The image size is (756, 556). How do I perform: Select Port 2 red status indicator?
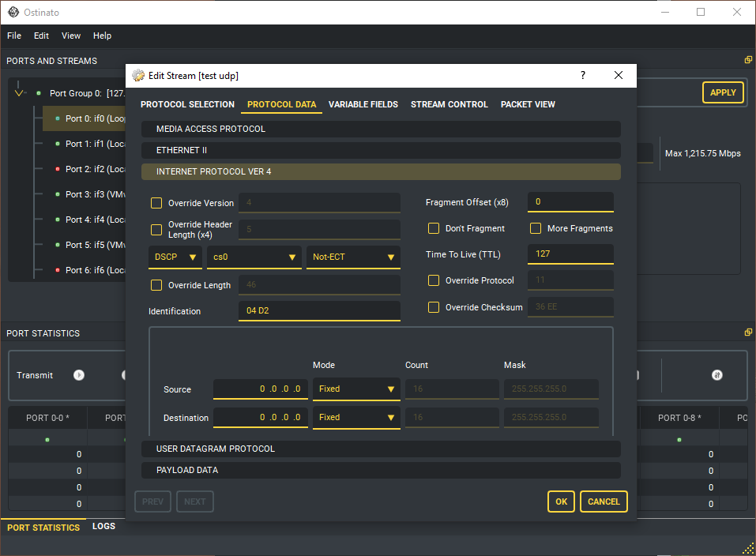click(x=58, y=169)
